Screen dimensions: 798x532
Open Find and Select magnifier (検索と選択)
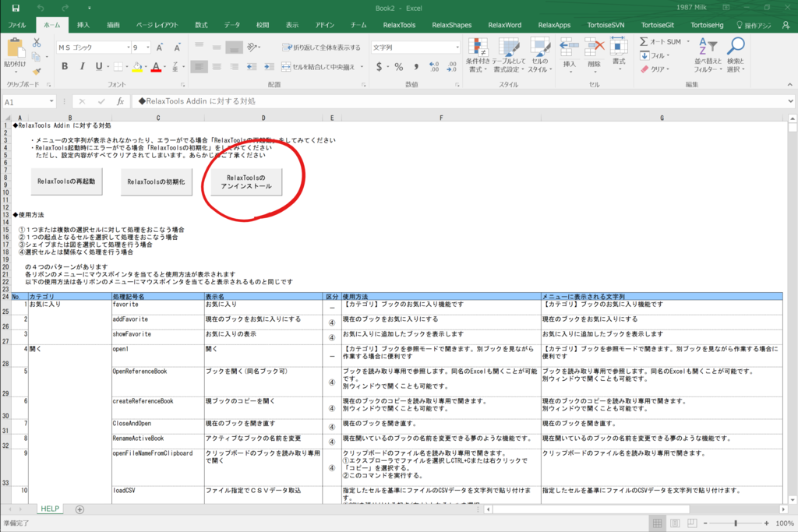pyautogui.click(x=736, y=55)
